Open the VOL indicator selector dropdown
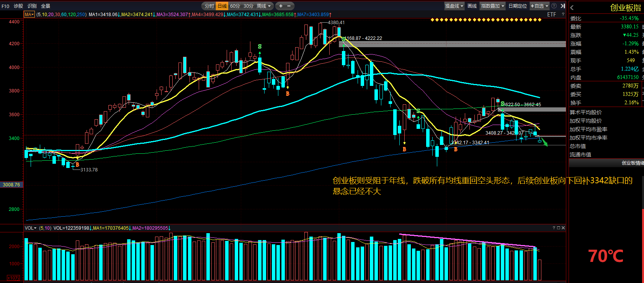644x283 pixels. [31, 228]
